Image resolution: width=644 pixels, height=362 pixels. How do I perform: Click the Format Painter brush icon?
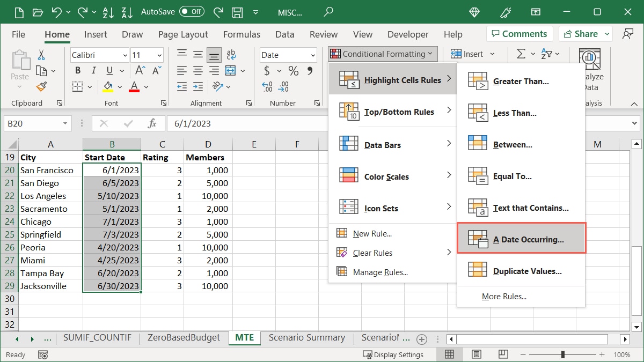click(x=41, y=87)
